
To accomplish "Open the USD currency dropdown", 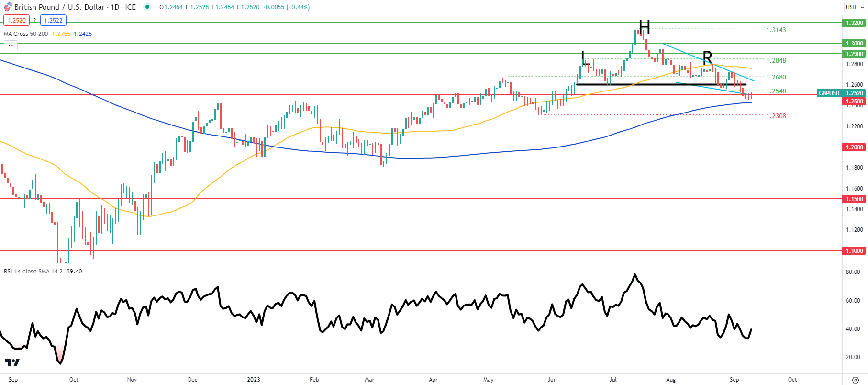I will coord(854,7).
